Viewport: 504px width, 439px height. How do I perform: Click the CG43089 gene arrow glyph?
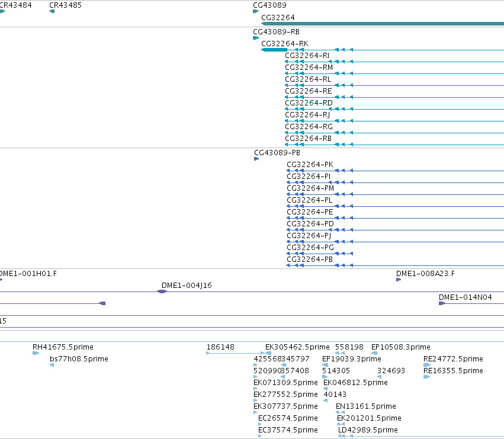click(x=256, y=11)
